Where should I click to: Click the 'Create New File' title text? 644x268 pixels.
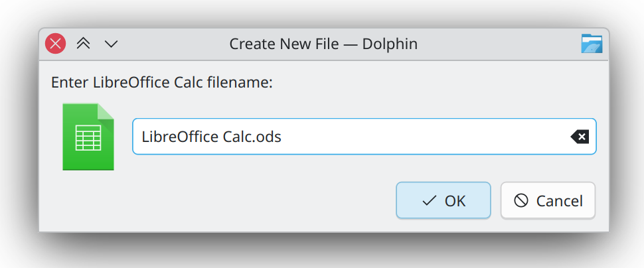283,44
